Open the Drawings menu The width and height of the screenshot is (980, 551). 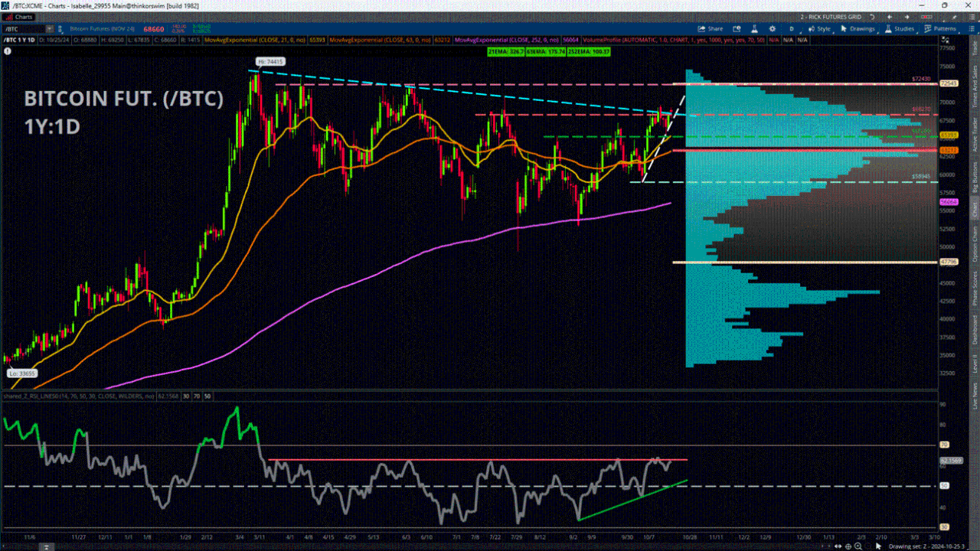point(859,28)
